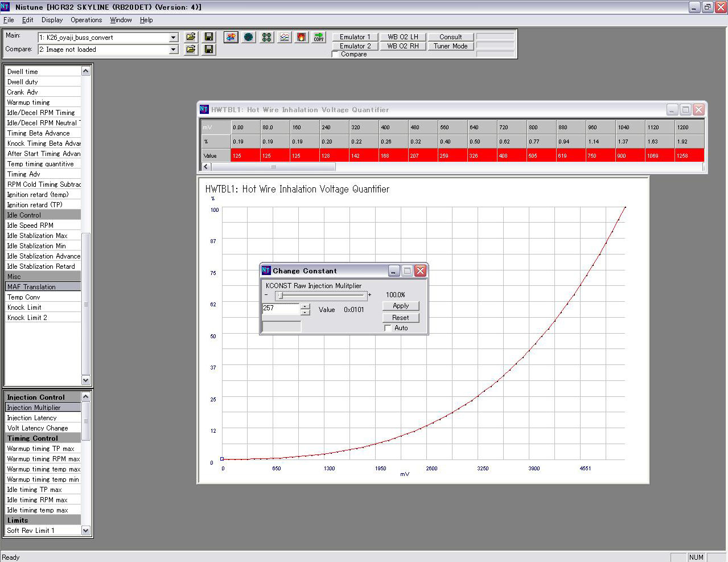Click the line graph toolbar icon
The width and height of the screenshot is (728, 562).
coord(284,37)
